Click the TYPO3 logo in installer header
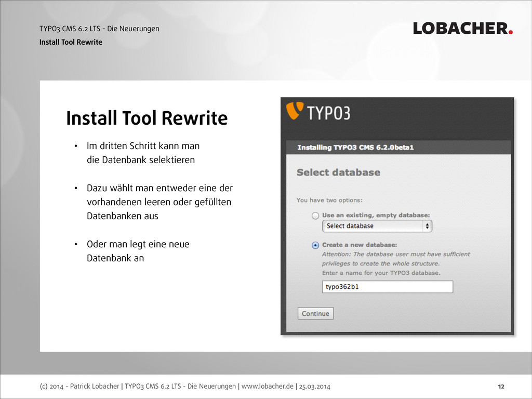The width and height of the screenshot is (532, 399). click(x=318, y=112)
